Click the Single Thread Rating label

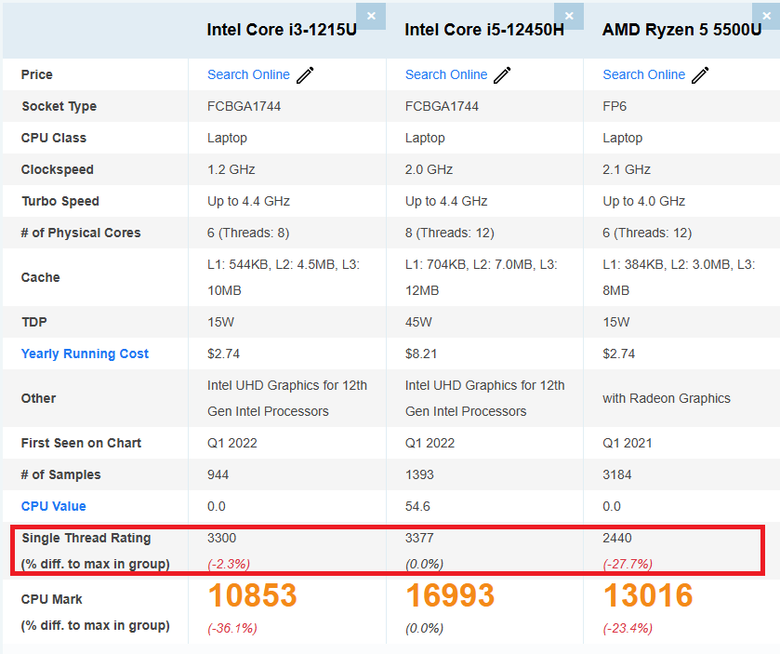click(x=86, y=538)
